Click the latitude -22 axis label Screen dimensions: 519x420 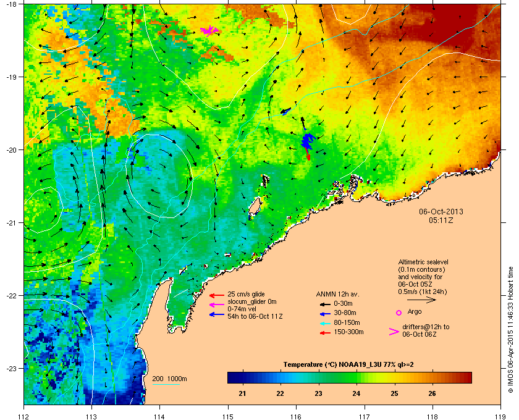[12, 296]
